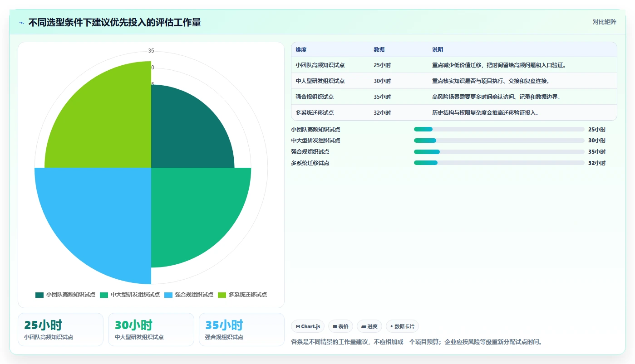
Task: Toggle 小团队高频知识试点 legend swatch
Action: pyautogui.click(x=39, y=295)
